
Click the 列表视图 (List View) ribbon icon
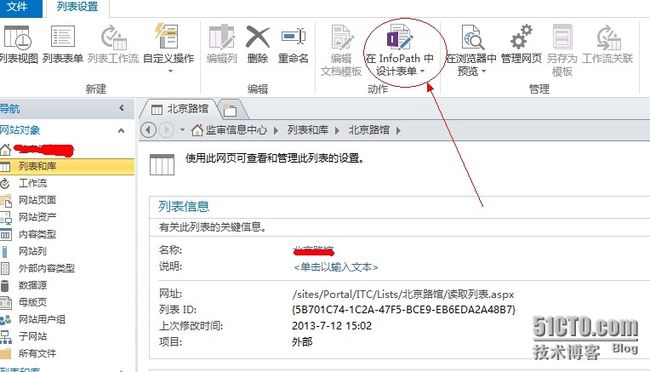(17, 38)
